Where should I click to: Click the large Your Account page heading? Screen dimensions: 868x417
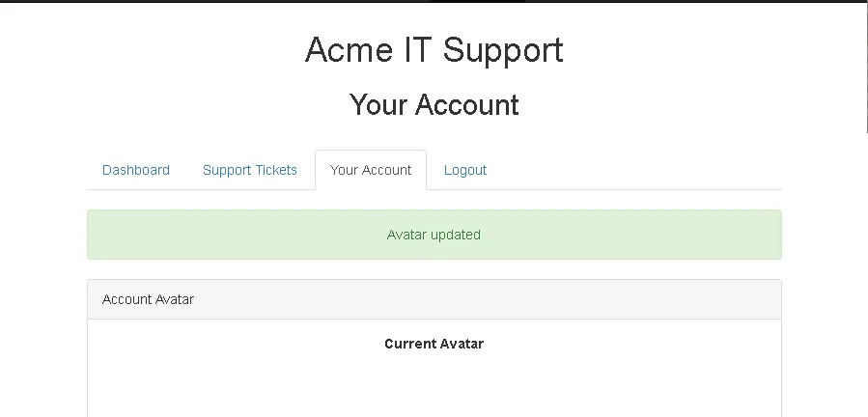(x=434, y=104)
